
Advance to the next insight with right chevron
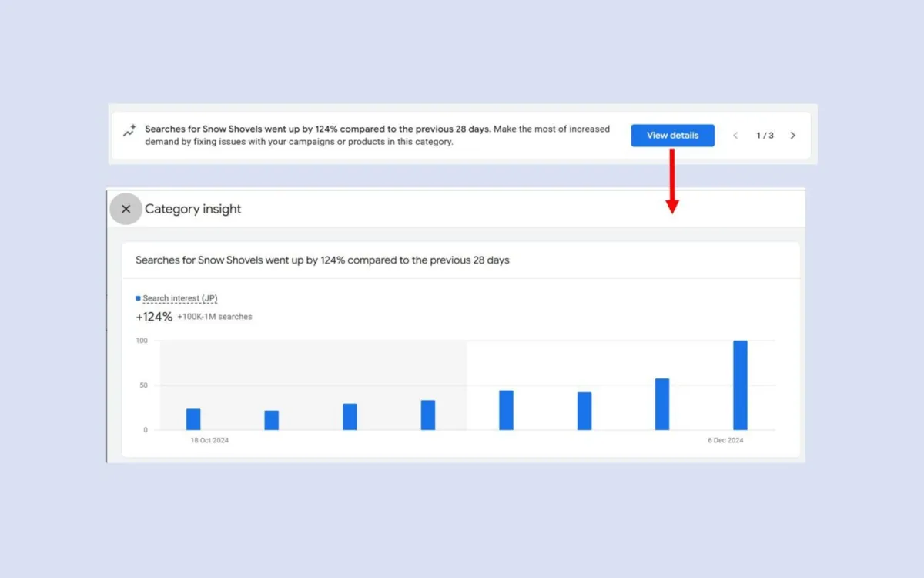point(792,135)
